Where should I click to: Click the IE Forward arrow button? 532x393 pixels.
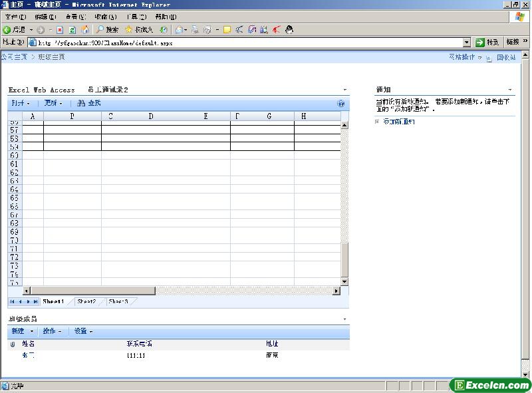(x=41, y=30)
